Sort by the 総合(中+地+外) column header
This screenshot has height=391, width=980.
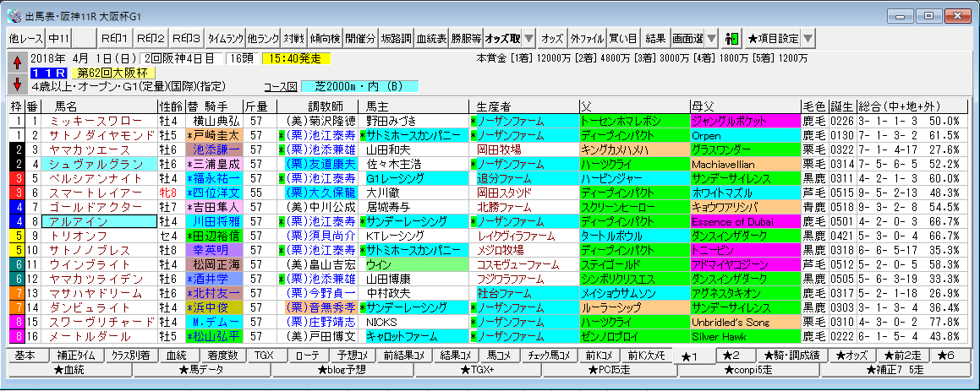pos(912,106)
